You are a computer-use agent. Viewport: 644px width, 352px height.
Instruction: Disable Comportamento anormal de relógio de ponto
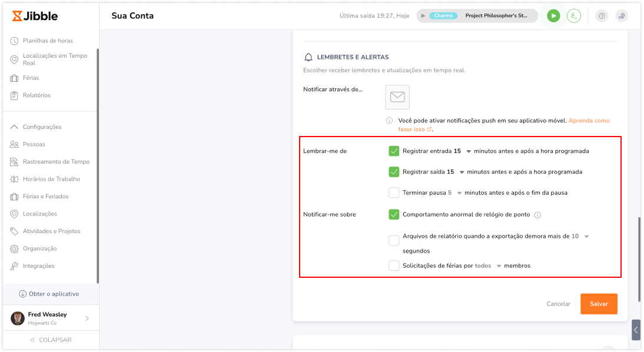tap(394, 214)
